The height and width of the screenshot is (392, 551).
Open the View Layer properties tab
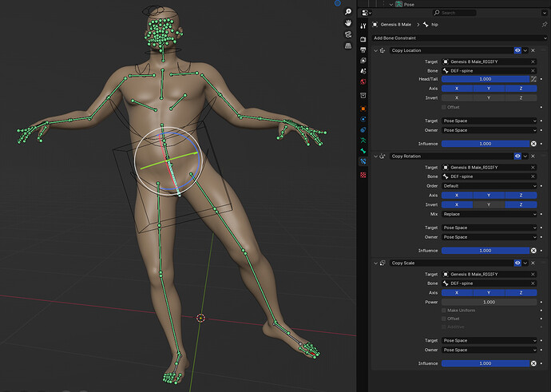coord(363,61)
